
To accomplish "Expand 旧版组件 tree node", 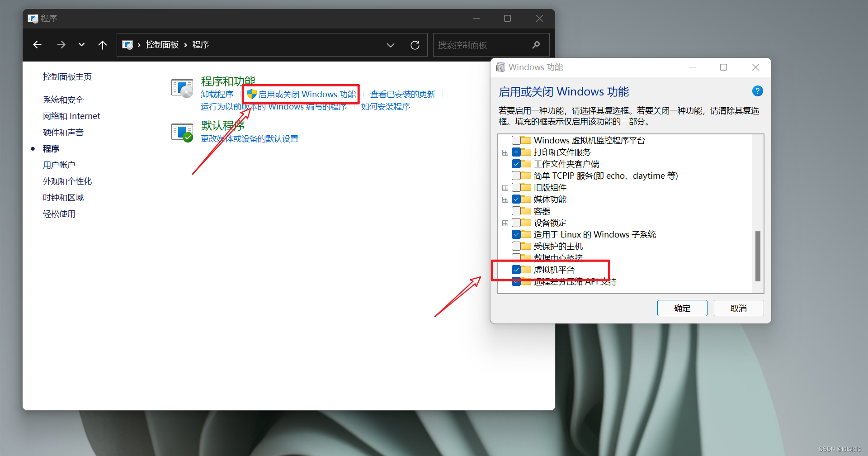I will pyautogui.click(x=505, y=188).
